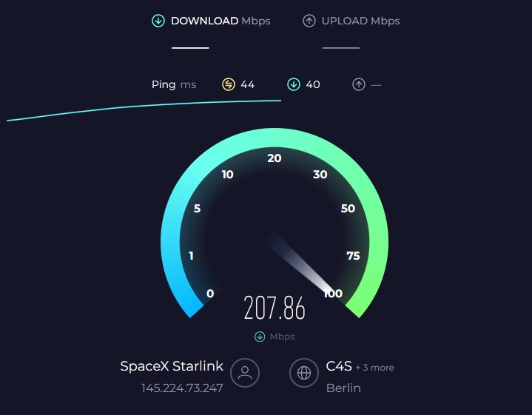Screen dimensions: 532x415
Task: Click the 207.86 speed readout
Action: click(275, 308)
